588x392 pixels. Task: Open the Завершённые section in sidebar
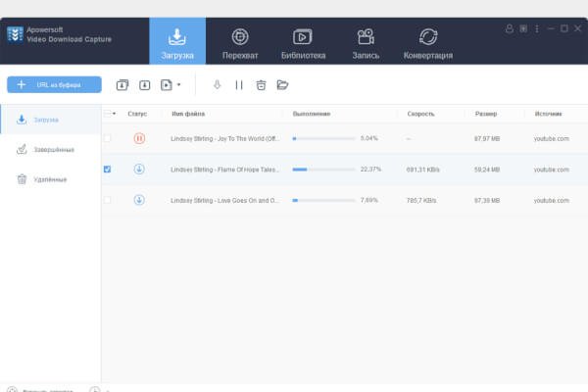tap(51, 149)
